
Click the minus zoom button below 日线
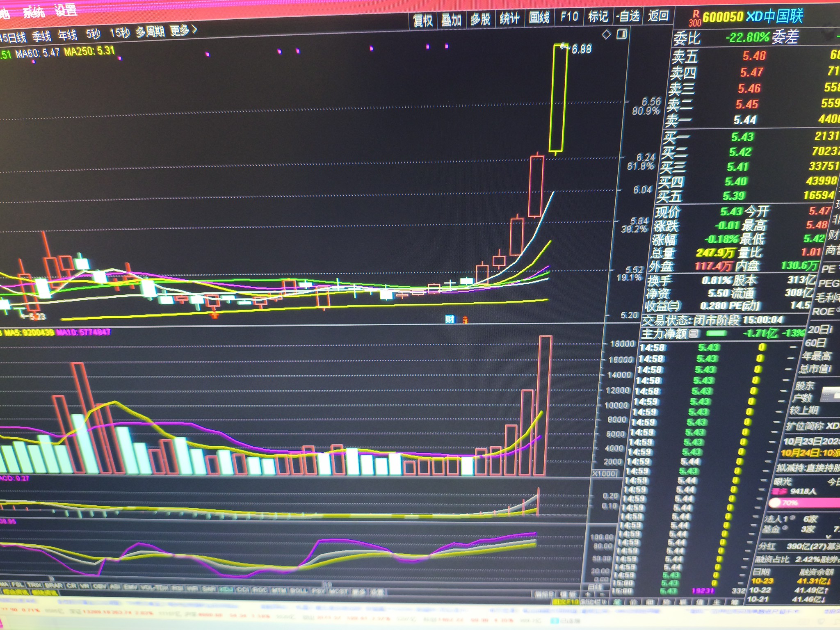pyautogui.click(x=602, y=594)
